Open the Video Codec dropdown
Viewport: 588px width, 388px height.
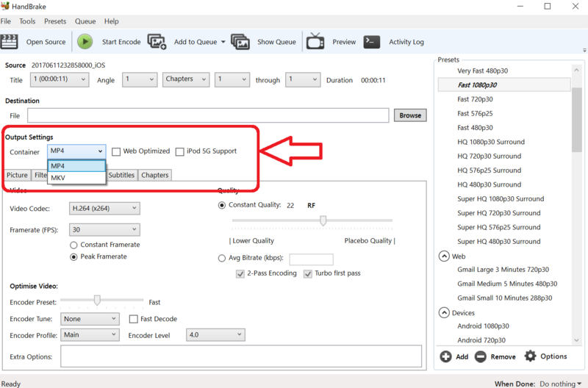point(104,209)
